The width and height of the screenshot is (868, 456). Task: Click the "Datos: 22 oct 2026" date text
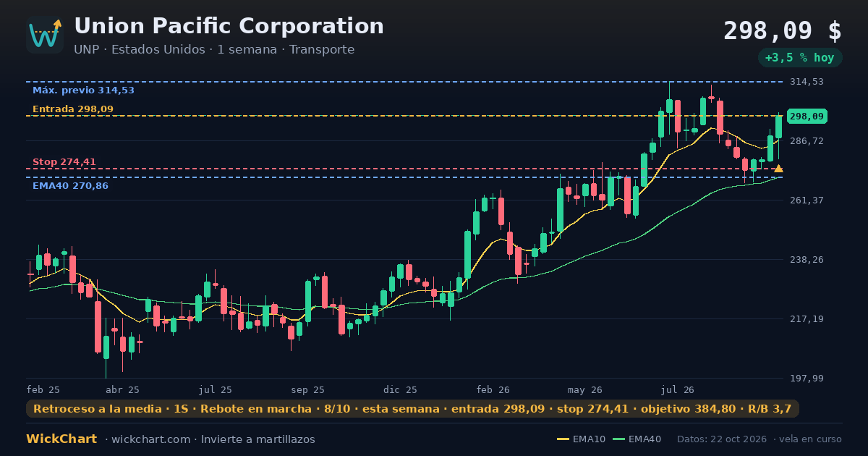pyautogui.click(x=723, y=439)
